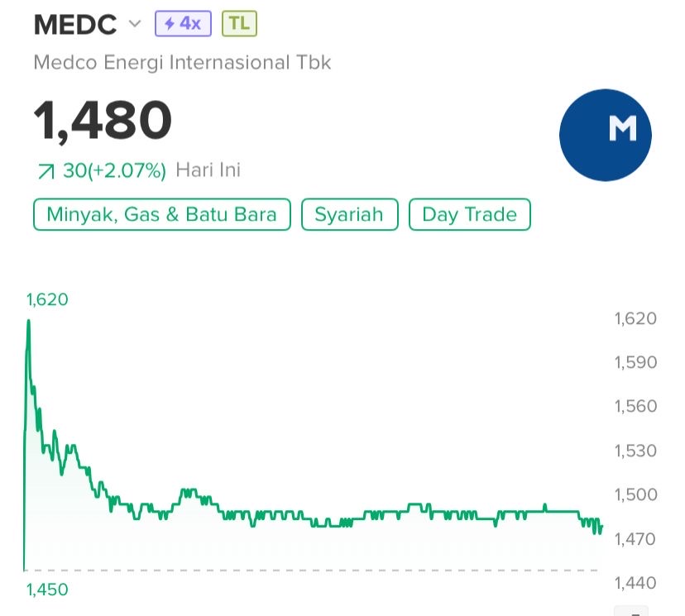Click the green upward trend arrow icon
685x616 pixels.
(46, 172)
